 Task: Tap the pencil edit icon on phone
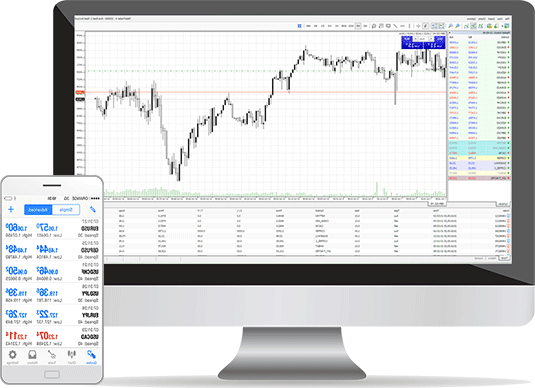(92, 210)
